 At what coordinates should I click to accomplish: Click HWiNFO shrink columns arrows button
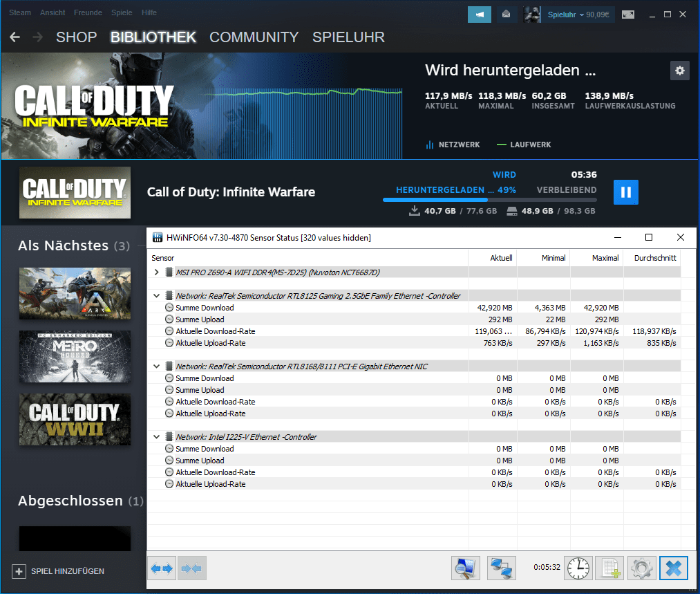tap(192, 568)
